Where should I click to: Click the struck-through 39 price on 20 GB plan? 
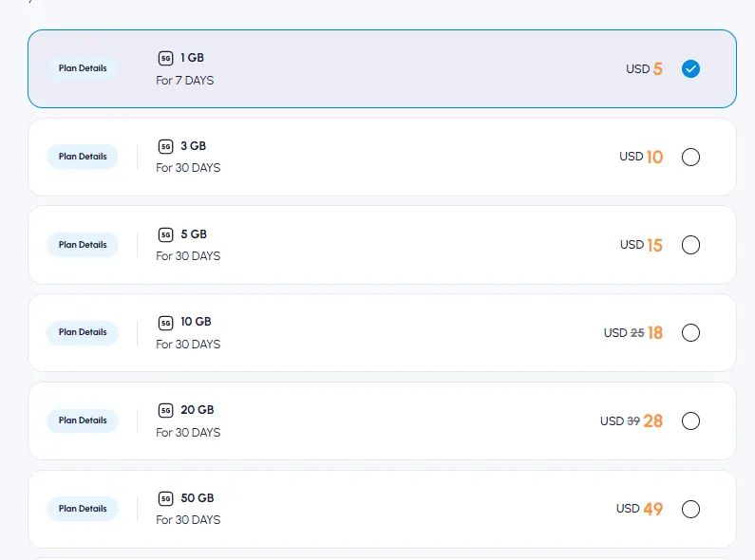point(633,421)
